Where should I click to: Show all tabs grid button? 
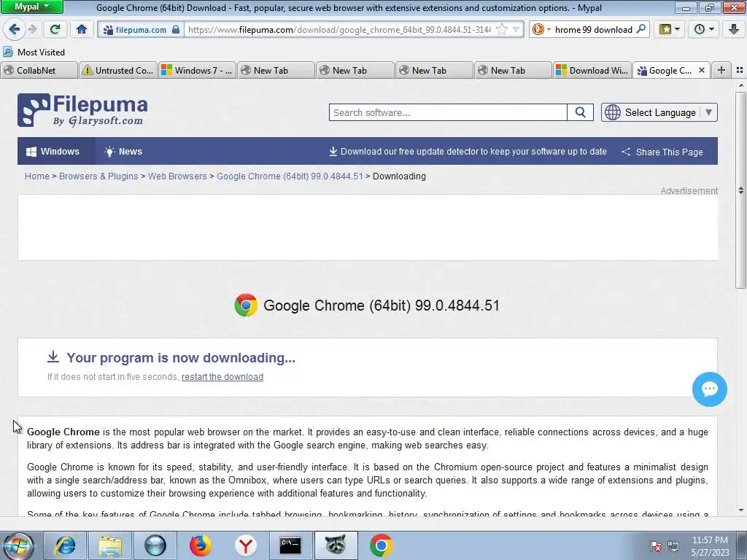[x=740, y=70]
